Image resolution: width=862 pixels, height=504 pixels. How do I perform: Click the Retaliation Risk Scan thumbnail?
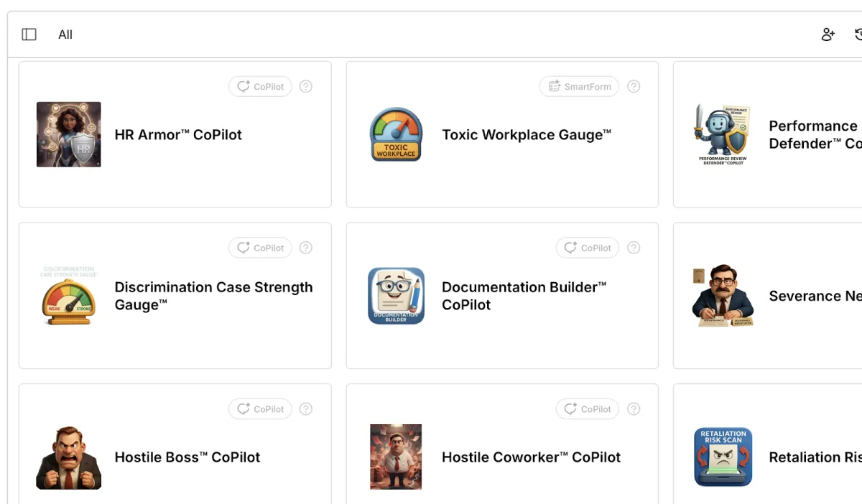pos(723,457)
